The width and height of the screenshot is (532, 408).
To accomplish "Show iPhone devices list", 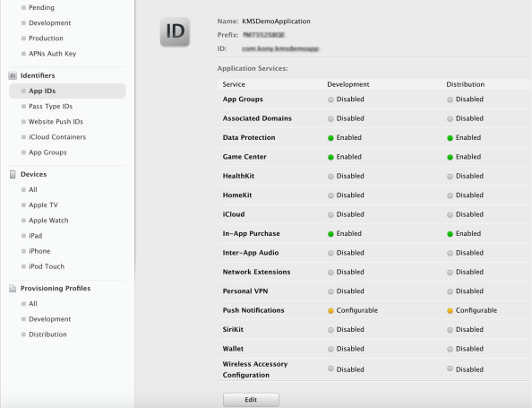I will (x=39, y=251).
